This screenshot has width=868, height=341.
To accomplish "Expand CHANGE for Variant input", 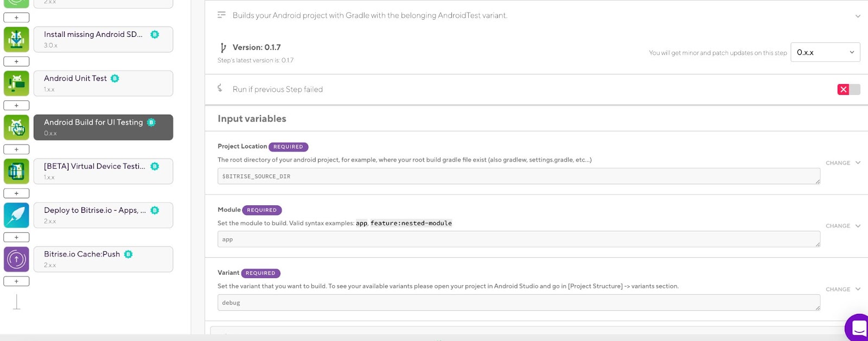I will [843, 289].
